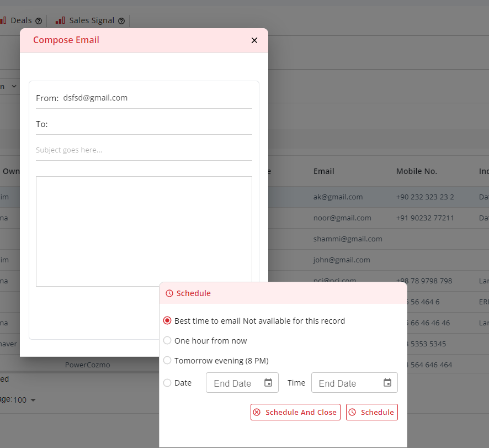
Task: Choose Tomorrow evening (8 PM) option
Action: pyautogui.click(x=167, y=361)
